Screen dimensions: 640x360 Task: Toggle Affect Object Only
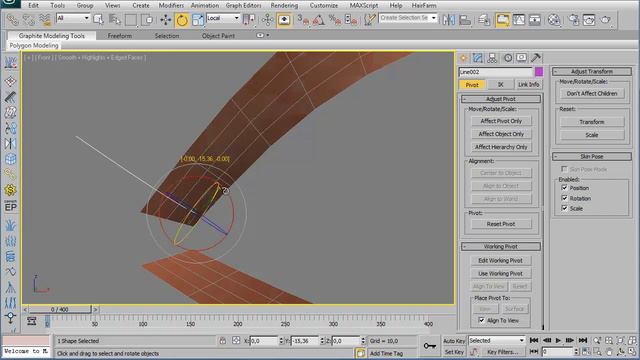point(501,134)
